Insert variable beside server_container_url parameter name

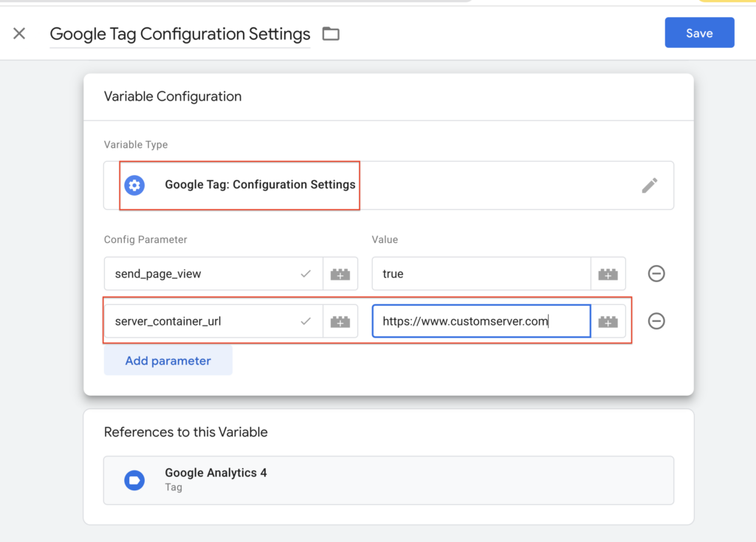pos(340,321)
